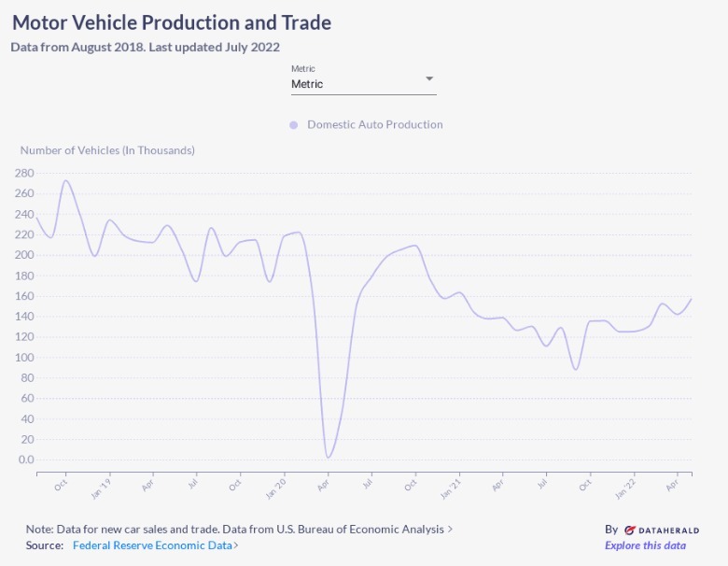Viewport: 728px width, 566px height.
Task: Click the Metric dropdown arrow
Action: [x=429, y=78]
